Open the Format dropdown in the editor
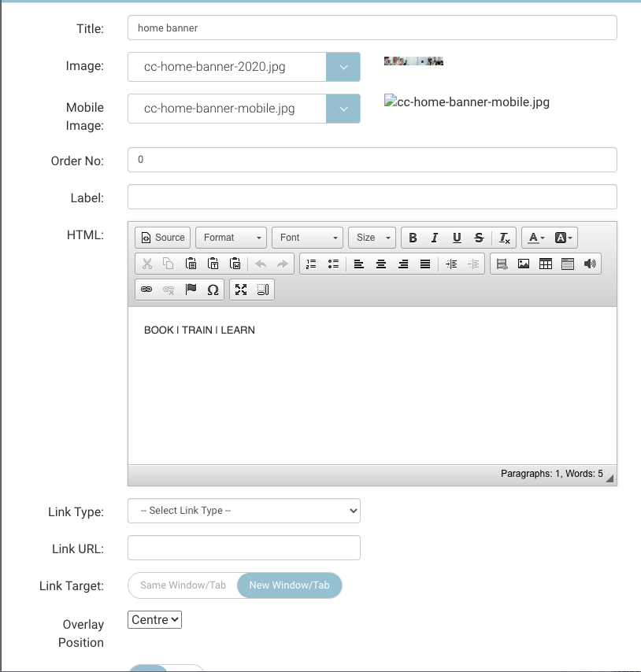 coord(231,238)
